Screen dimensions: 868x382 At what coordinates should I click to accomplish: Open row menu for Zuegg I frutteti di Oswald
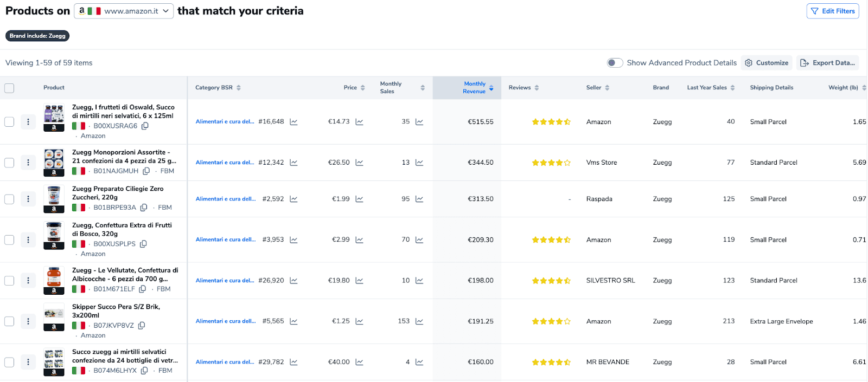click(28, 122)
